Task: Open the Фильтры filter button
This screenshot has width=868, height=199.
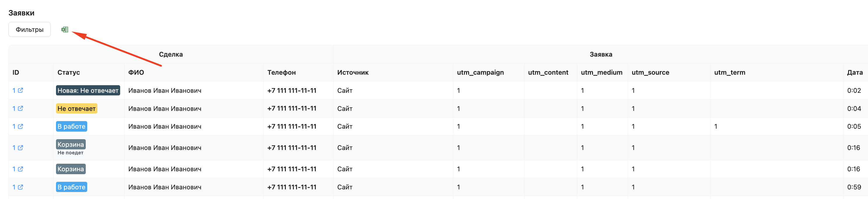Action: pyautogui.click(x=30, y=30)
